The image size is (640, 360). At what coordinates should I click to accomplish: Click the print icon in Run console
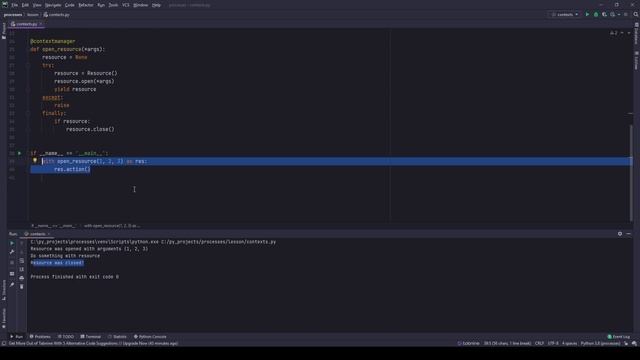(22, 278)
